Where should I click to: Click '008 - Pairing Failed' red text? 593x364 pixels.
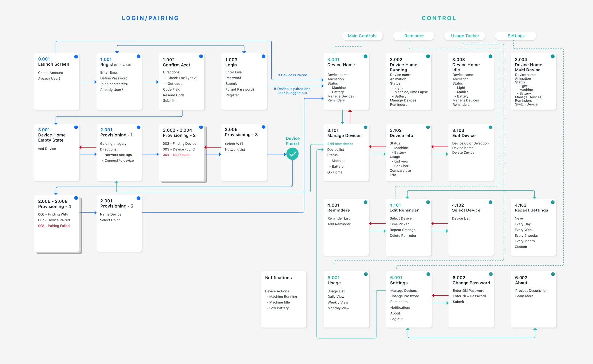tap(54, 226)
